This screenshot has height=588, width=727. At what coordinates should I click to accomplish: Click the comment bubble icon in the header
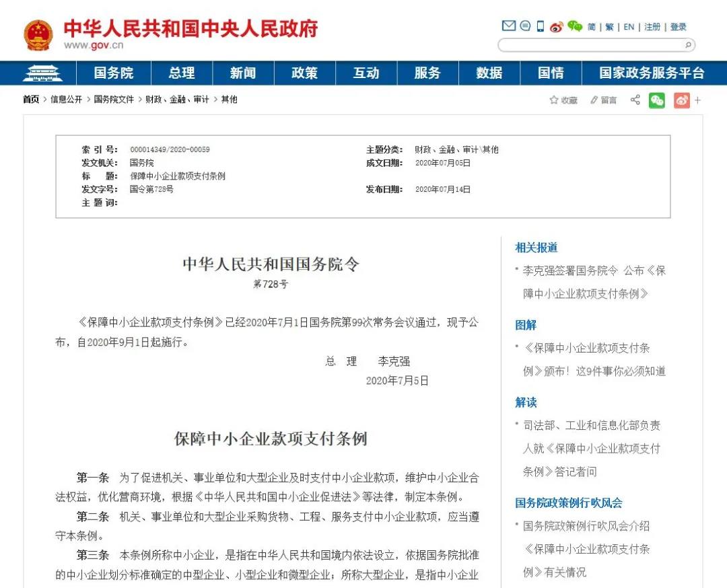pyautogui.click(x=525, y=27)
